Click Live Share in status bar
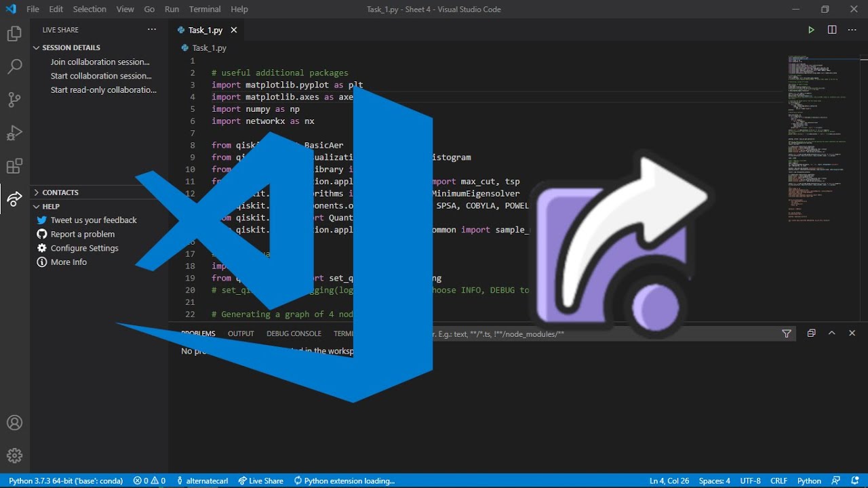 260,481
